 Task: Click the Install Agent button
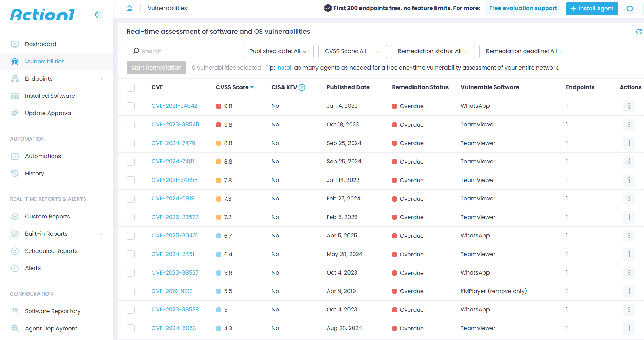[x=592, y=9]
